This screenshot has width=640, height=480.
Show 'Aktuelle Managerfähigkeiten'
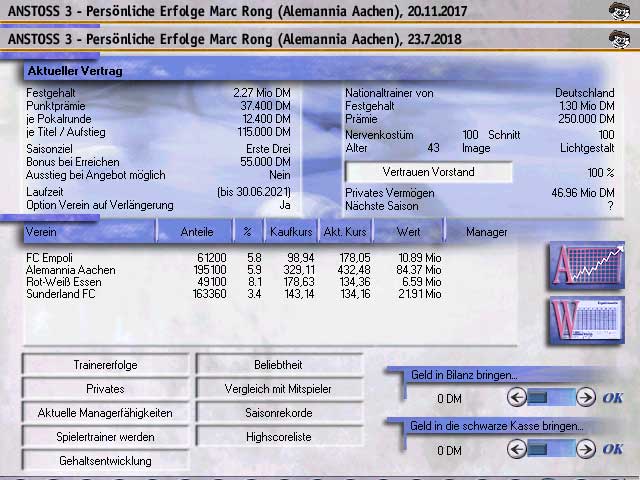click(x=105, y=412)
